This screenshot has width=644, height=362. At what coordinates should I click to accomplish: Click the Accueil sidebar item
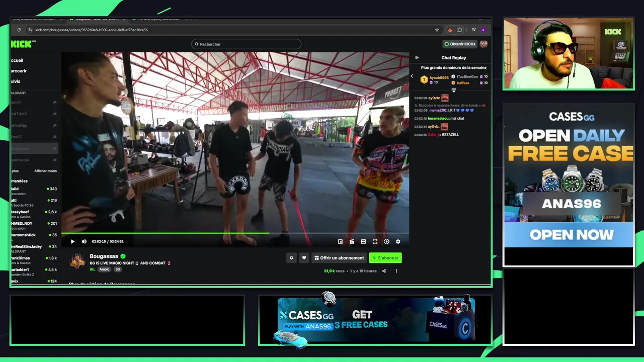(x=17, y=60)
